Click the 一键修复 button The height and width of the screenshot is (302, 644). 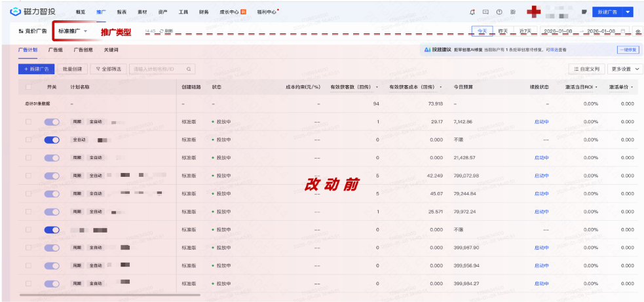click(x=628, y=50)
